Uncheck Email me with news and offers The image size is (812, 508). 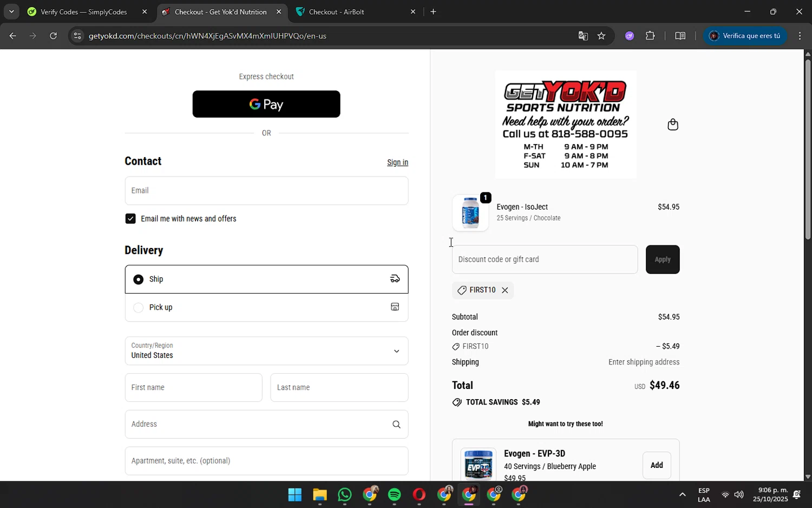(x=130, y=219)
